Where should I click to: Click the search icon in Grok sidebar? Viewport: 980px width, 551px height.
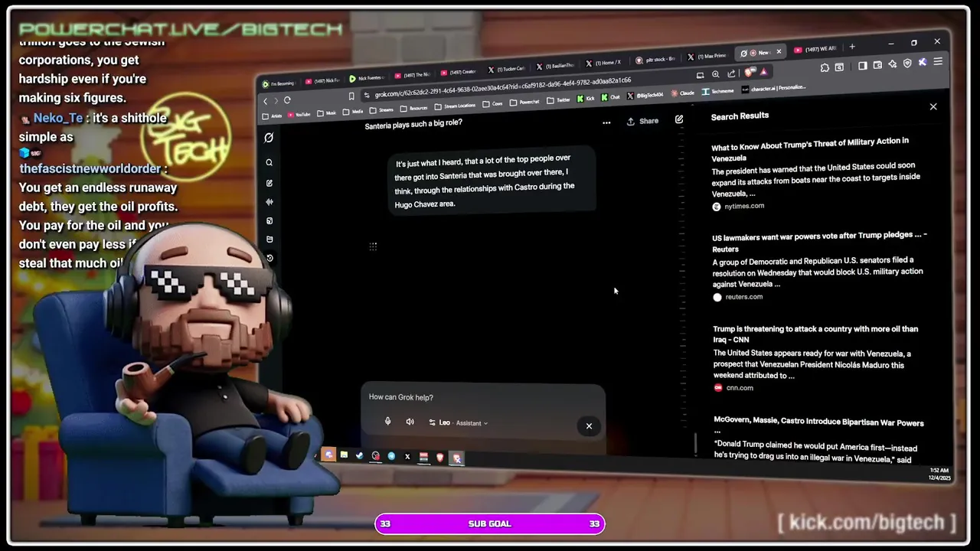click(x=269, y=162)
